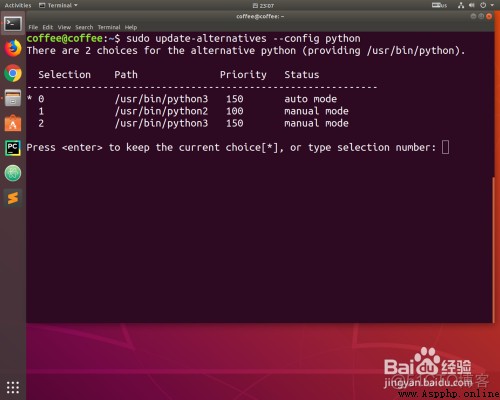Open Ubuntu Software from the dock
500x400 pixels.
click(x=13, y=123)
